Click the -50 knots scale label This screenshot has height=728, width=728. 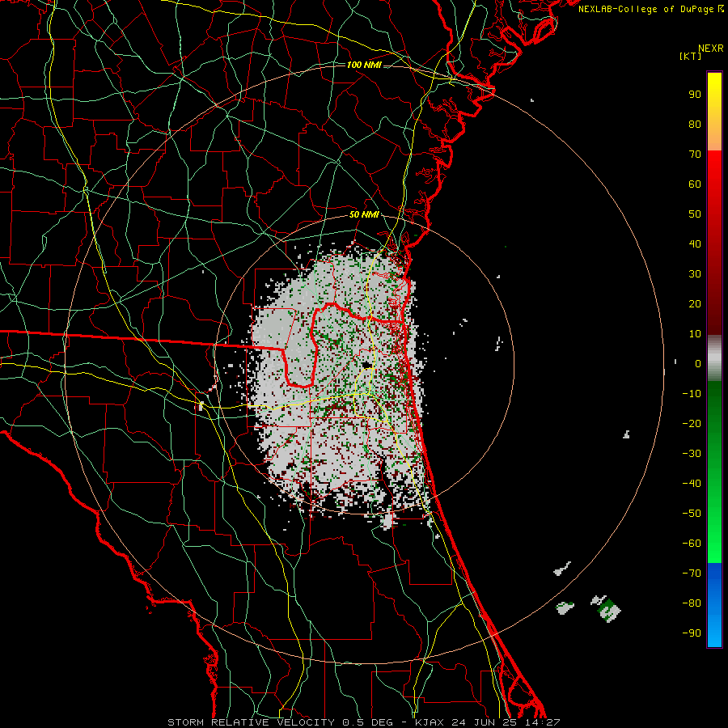click(692, 514)
